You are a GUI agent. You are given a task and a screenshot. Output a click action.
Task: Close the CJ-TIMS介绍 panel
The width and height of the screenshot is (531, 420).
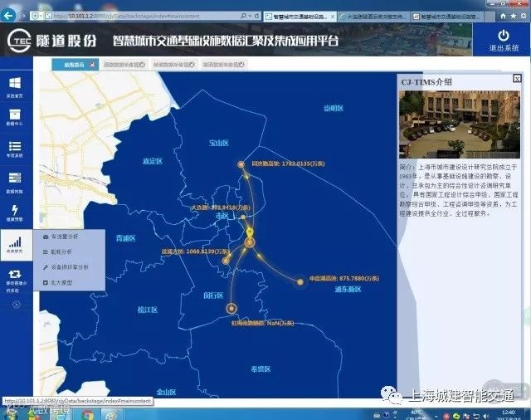(517, 79)
